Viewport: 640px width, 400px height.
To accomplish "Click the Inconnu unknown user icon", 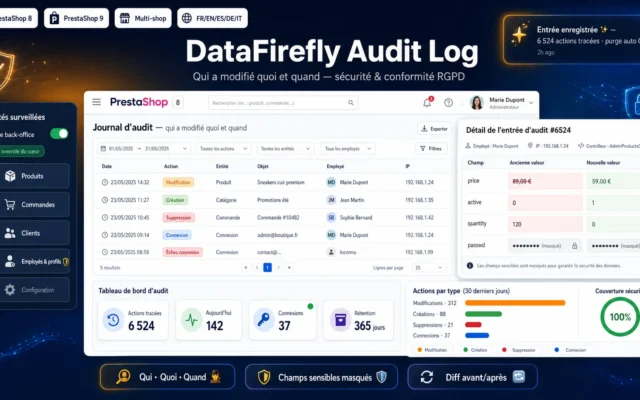I will tap(331, 252).
